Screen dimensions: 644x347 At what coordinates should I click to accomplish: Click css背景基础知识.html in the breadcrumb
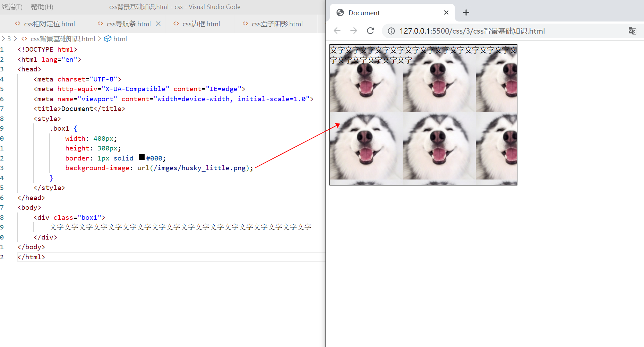pyautogui.click(x=63, y=39)
